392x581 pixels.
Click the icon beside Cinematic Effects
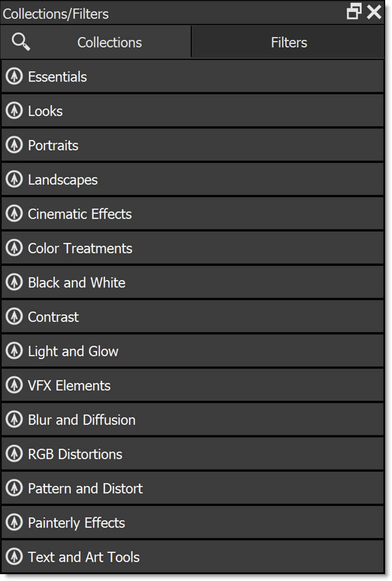coord(14,214)
